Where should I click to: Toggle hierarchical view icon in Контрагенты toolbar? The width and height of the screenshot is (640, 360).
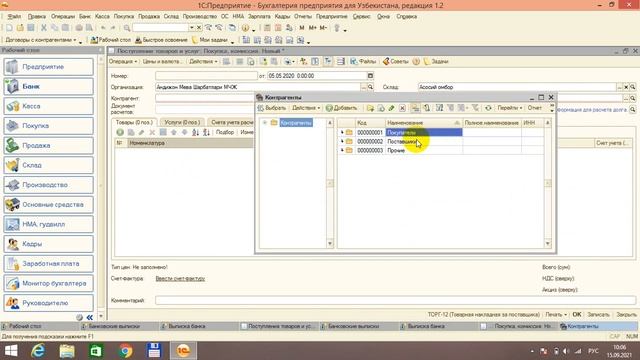[415, 108]
